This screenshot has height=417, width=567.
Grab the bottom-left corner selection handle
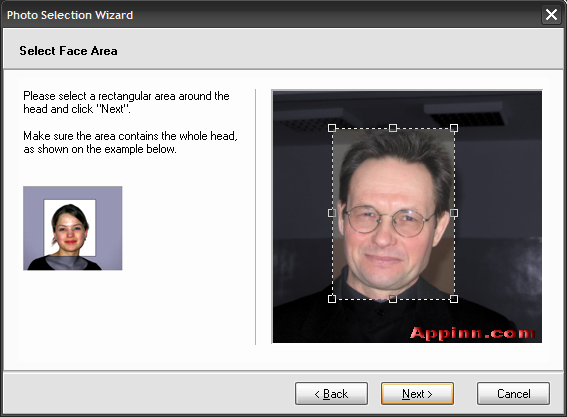(332, 299)
